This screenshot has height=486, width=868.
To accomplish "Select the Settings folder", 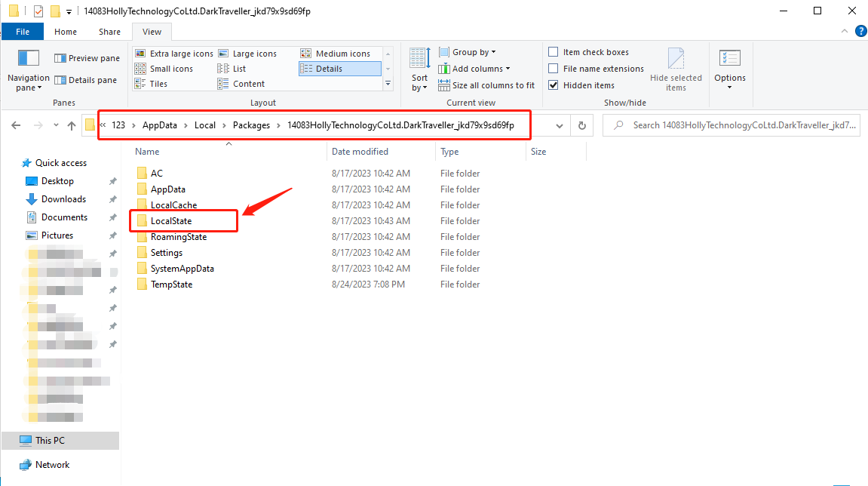I will pyautogui.click(x=166, y=253).
